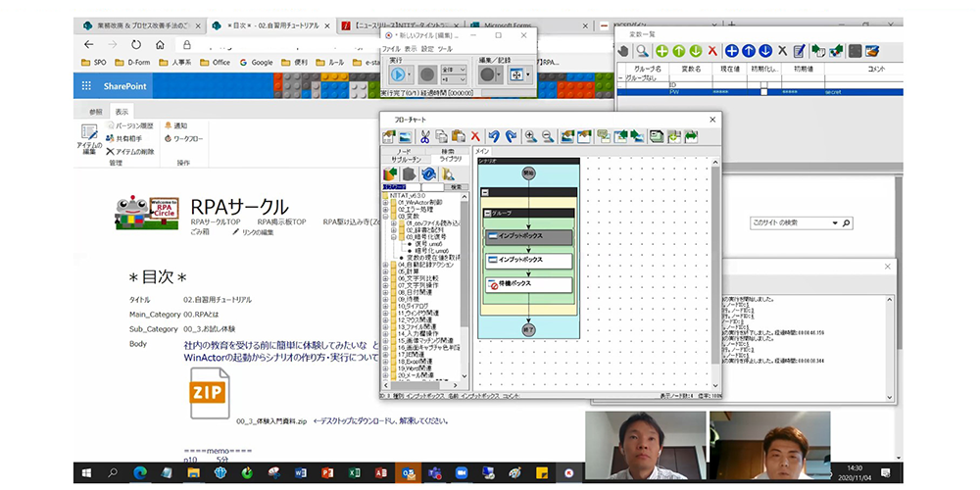This screenshot has height=490, width=980.
Task: Click the search magnifier icon in variable list
Action: [641, 51]
